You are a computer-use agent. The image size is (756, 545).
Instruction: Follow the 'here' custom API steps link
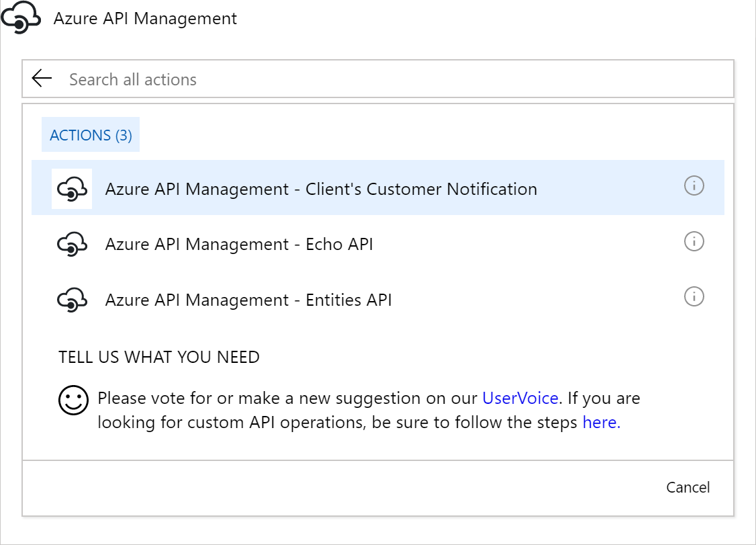[x=601, y=423]
